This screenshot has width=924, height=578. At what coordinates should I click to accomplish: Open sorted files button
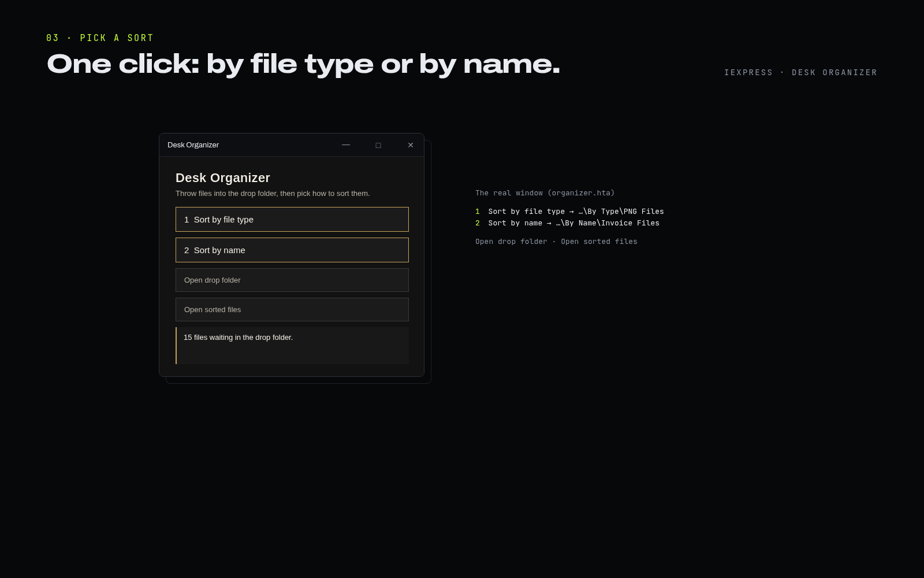pos(292,309)
